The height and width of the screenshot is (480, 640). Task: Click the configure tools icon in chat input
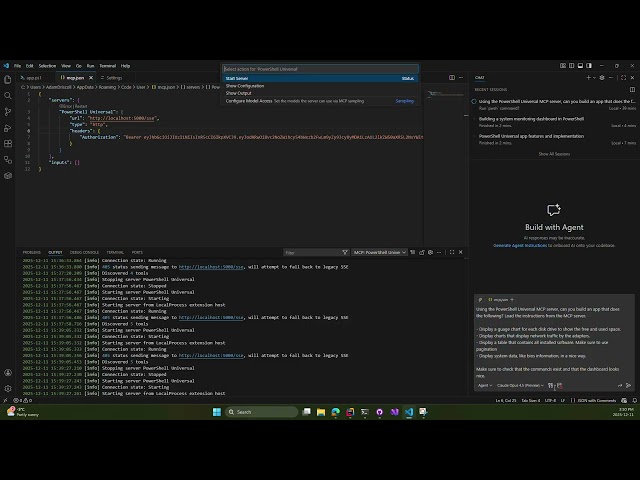coord(551,385)
